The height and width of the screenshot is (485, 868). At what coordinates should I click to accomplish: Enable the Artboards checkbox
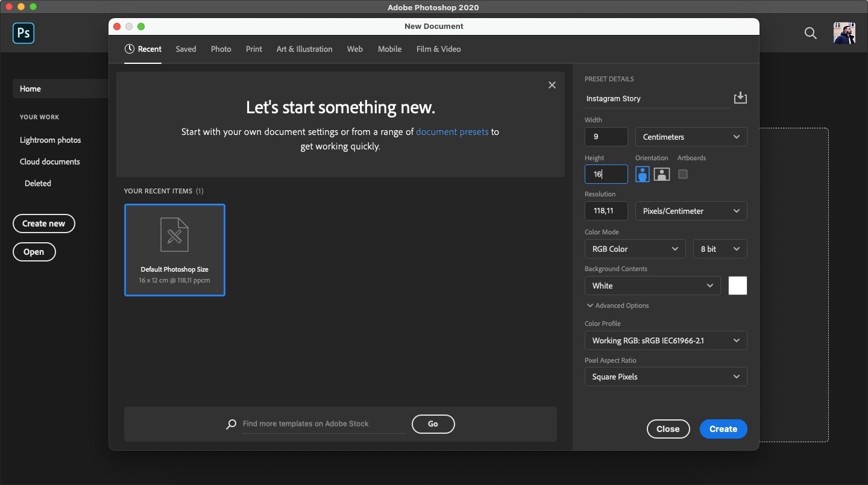click(682, 174)
